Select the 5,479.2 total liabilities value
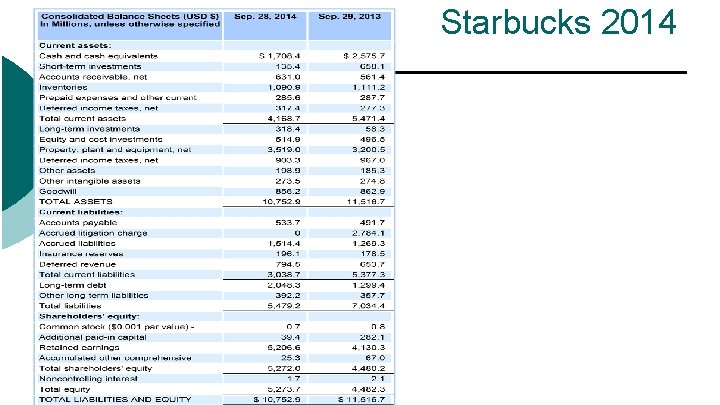This screenshot has height=405, width=720. [284, 306]
